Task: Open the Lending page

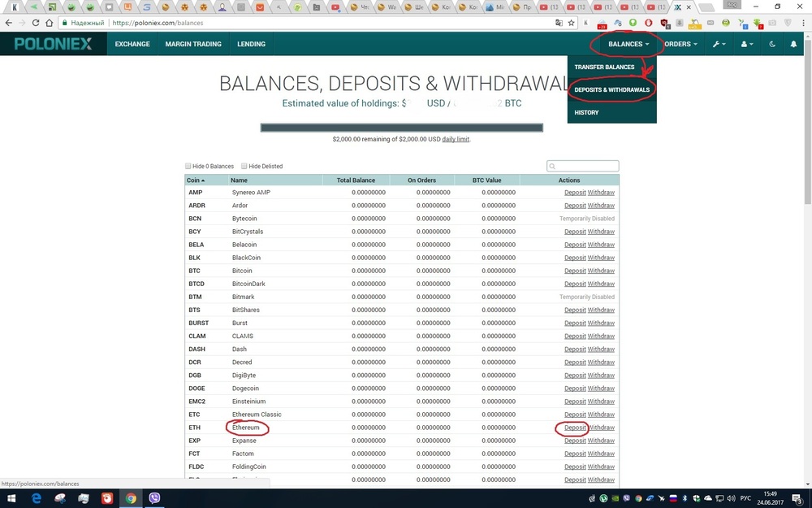Action: tap(251, 44)
